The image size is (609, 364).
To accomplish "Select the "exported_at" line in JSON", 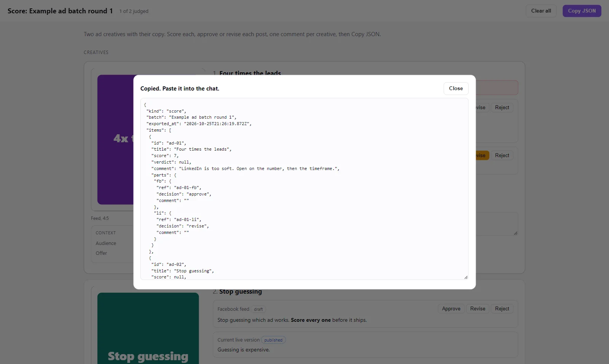I will 199,124.
